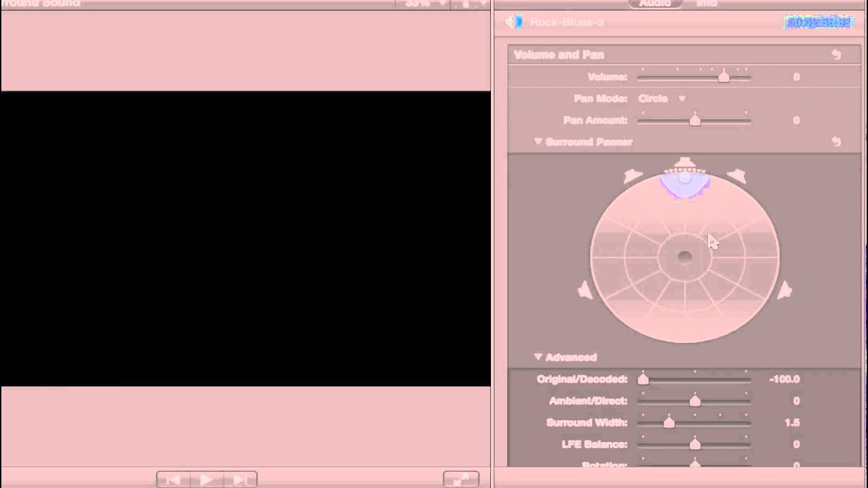The width and height of the screenshot is (868, 488).
Task: Click the Surround Panner label
Action: [589, 142]
